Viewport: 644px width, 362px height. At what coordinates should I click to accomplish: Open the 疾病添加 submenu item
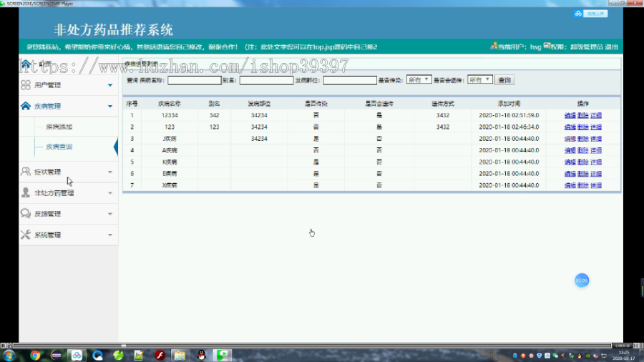point(59,127)
